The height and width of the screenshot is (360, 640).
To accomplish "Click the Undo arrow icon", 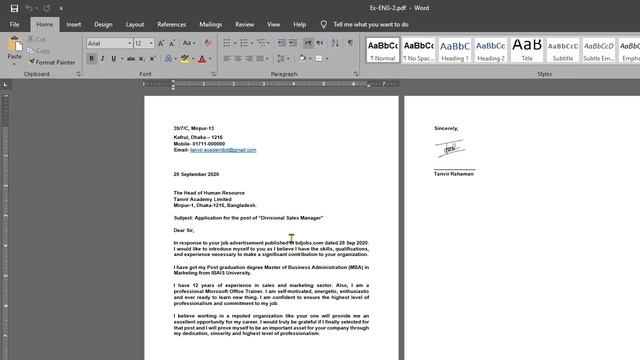I will point(29,8).
